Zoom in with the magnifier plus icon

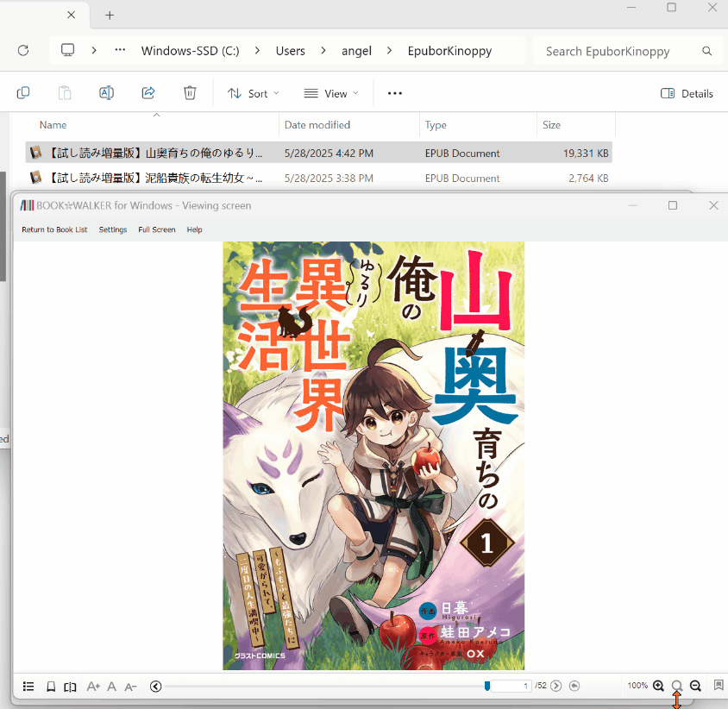pyautogui.click(x=658, y=686)
